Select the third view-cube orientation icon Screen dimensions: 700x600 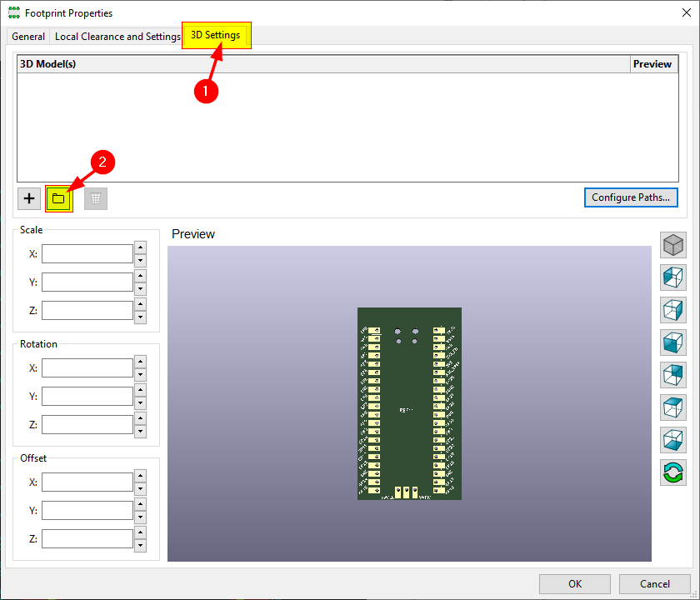pyautogui.click(x=672, y=309)
